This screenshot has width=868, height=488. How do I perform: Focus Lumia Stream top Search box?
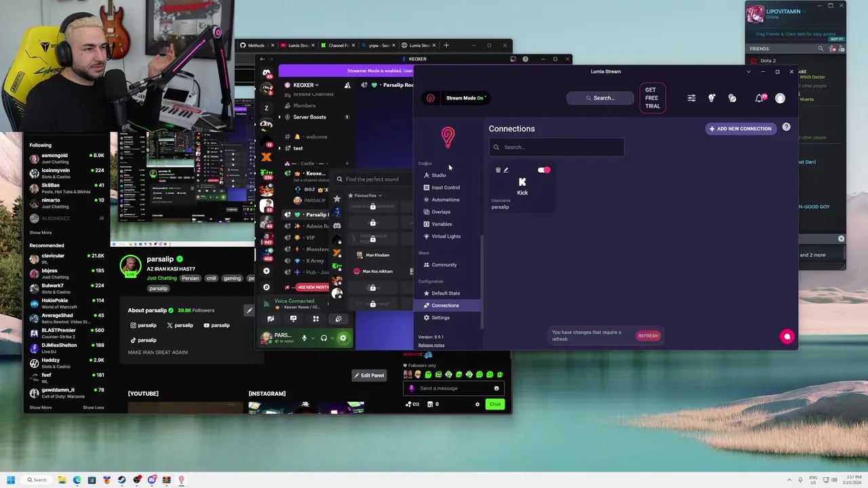coord(601,98)
